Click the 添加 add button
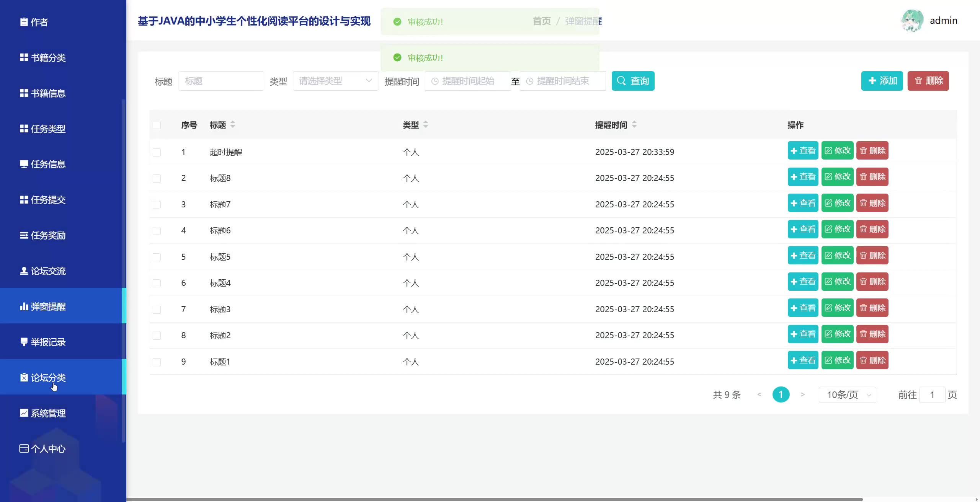Screen dimensions: 980x502 [882, 81]
